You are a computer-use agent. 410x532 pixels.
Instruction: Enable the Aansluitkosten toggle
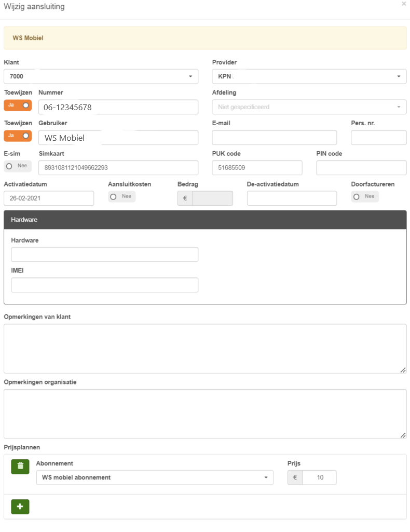[x=121, y=196]
